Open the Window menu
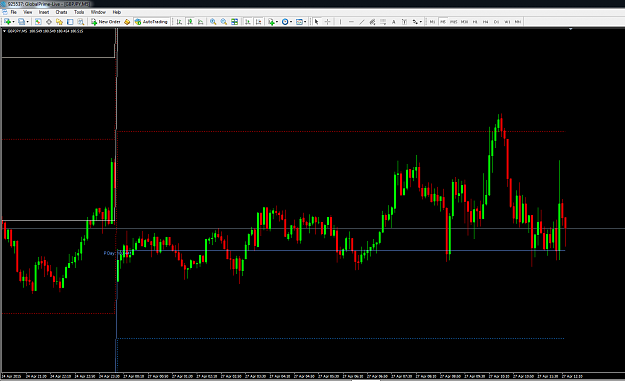Image resolution: width=625 pixels, height=381 pixels. (x=98, y=12)
